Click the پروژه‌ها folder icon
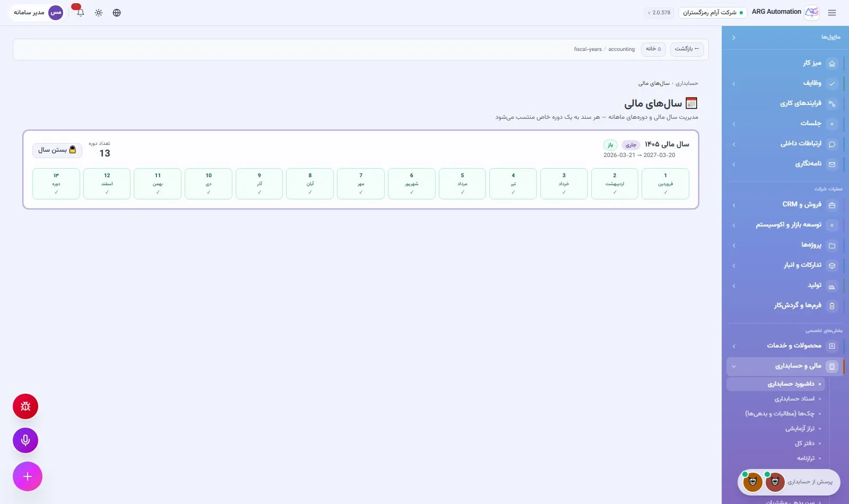The image size is (849, 504). [x=832, y=246]
